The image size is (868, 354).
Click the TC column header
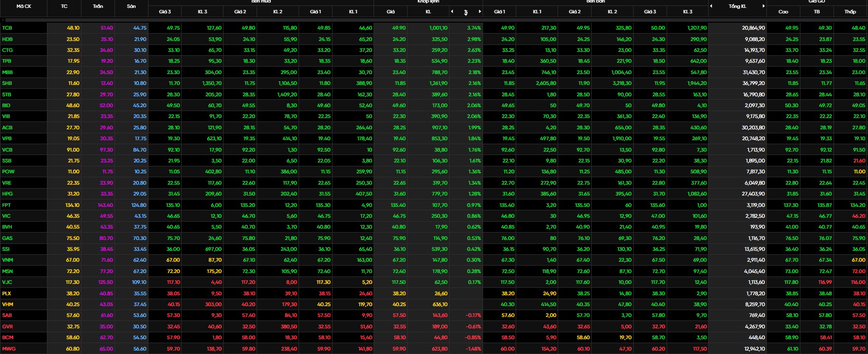click(x=64, y=6)
